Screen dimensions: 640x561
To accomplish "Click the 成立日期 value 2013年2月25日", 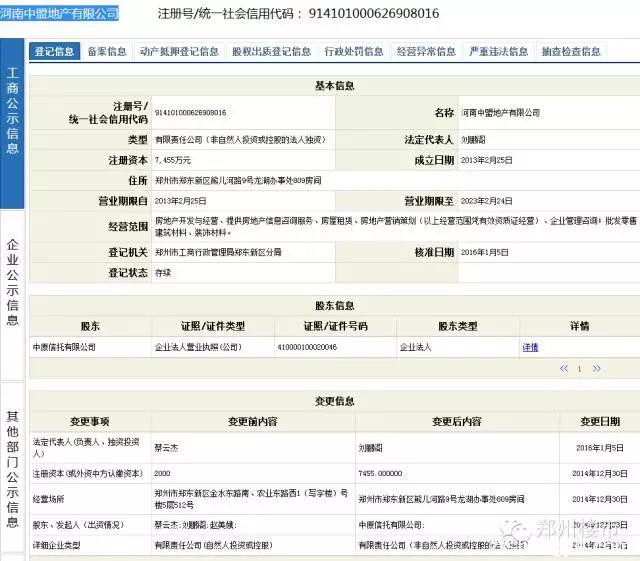I will (487, 160).
